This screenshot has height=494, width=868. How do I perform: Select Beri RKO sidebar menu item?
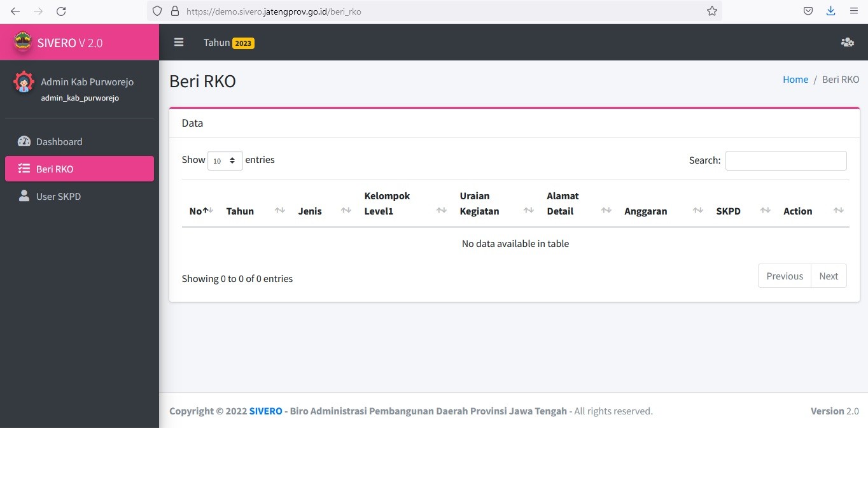pyautogui.click(x=80, y=169)
